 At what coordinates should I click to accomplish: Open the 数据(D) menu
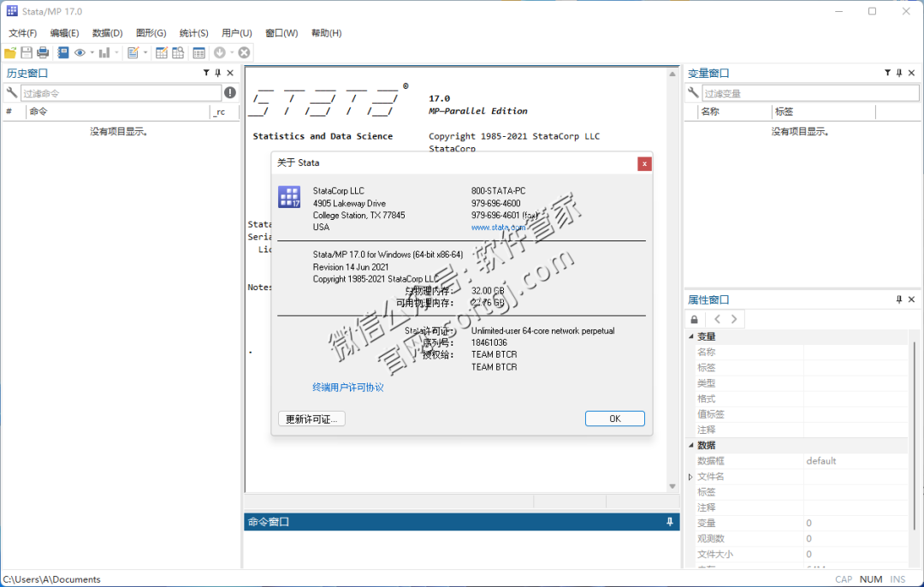[107, 33]
